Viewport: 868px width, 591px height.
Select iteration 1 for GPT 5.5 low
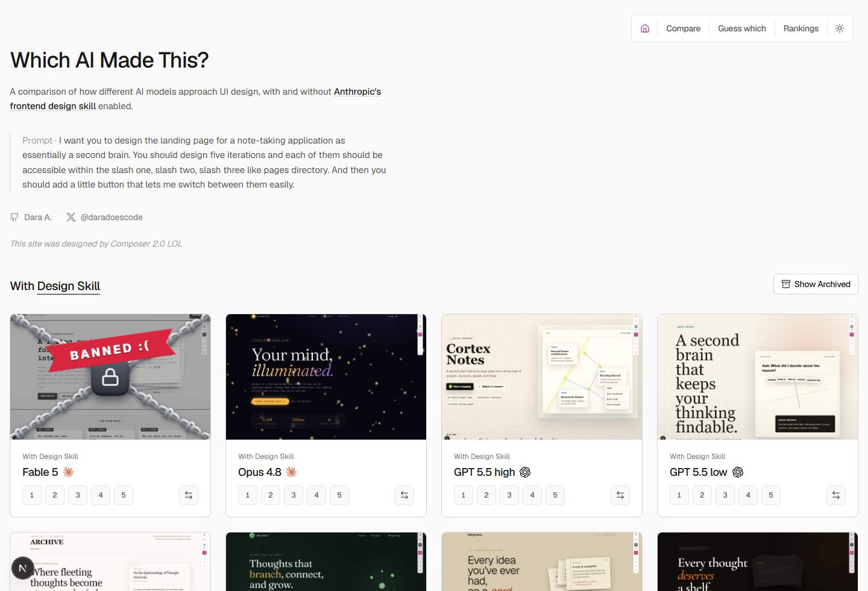point(679,495)
